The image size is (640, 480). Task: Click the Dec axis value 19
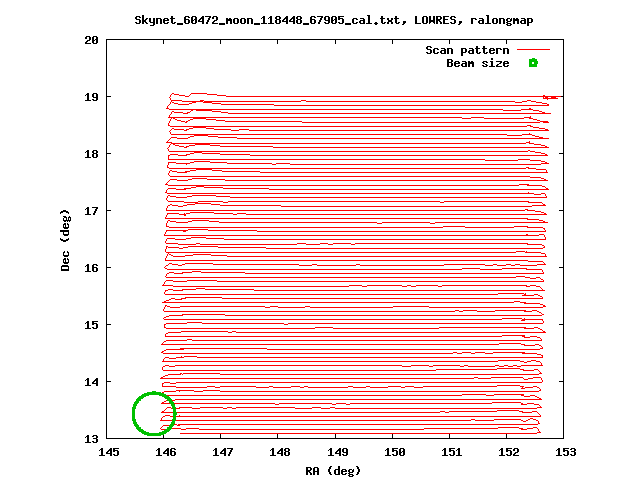pos(91,97)
